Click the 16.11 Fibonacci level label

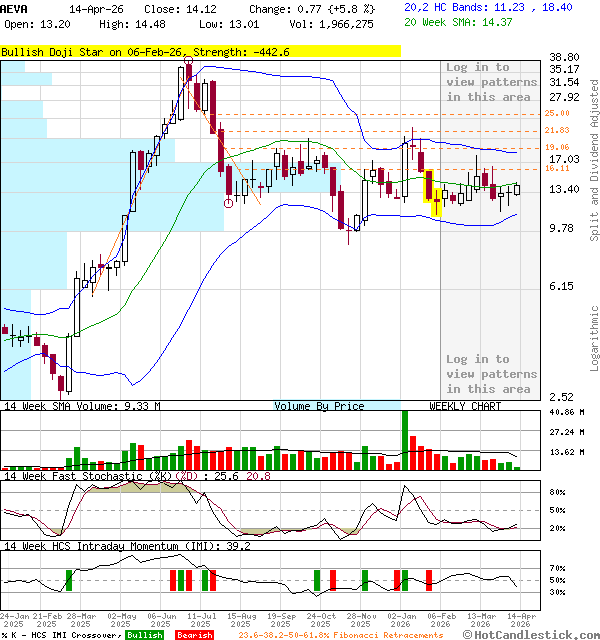558,168
